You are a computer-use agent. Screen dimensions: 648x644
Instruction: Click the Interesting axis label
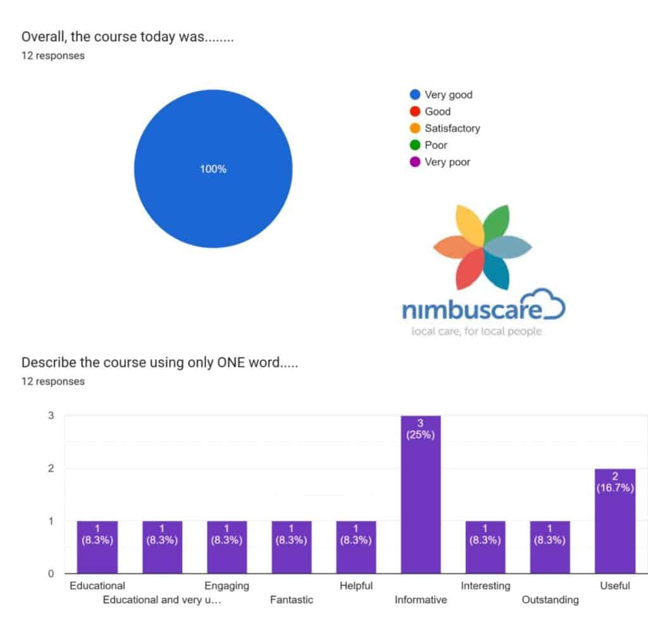coord(485,586)
